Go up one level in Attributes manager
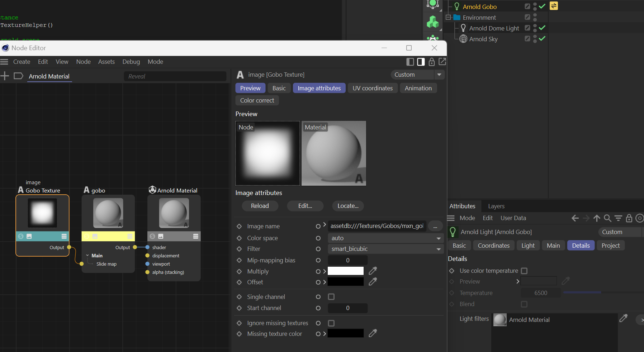This screenshot has width=644, height=352. click(x=597, y=218)
